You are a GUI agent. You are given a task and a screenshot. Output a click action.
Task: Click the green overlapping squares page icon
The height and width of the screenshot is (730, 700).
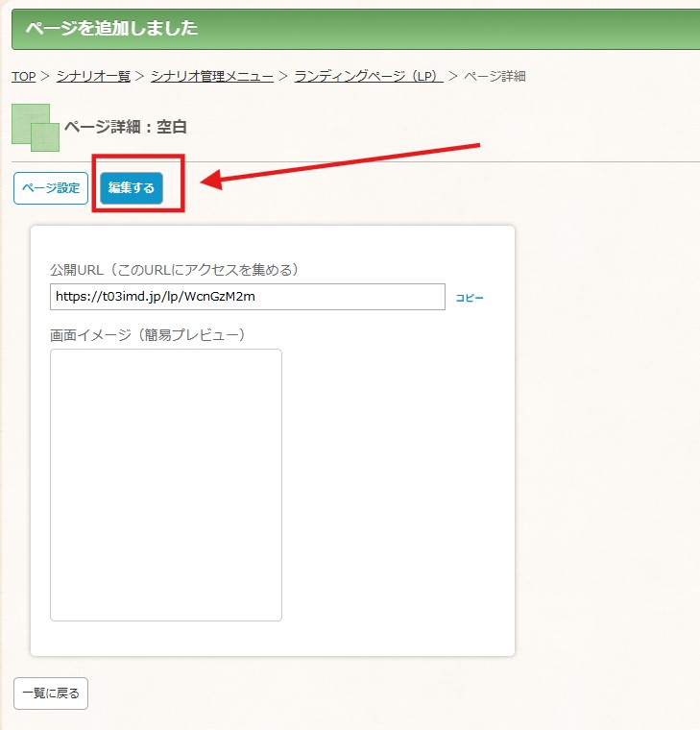[x=36, y=128]
